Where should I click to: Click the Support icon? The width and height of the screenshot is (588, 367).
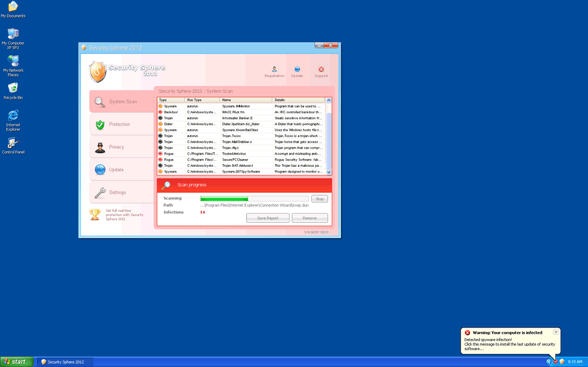(321, 69)
